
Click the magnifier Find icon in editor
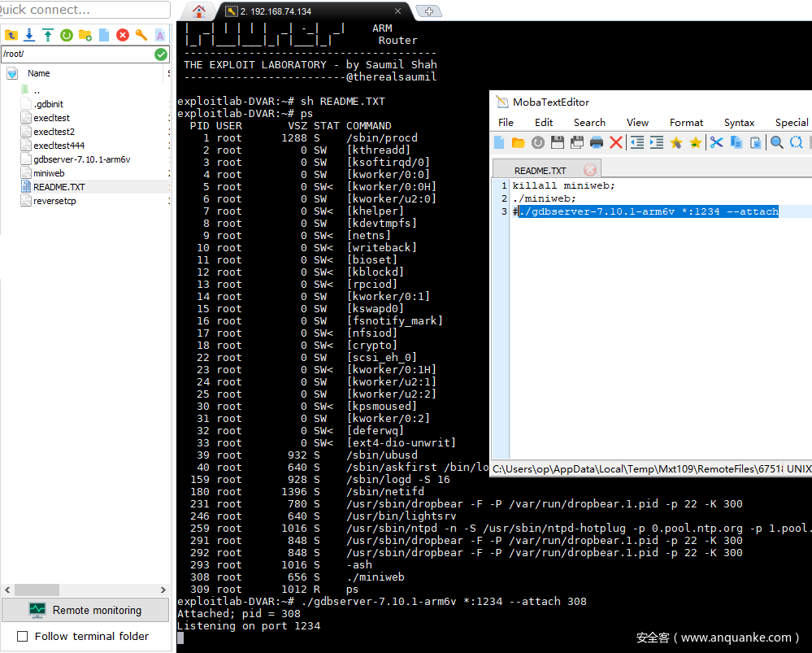point(777,142)
